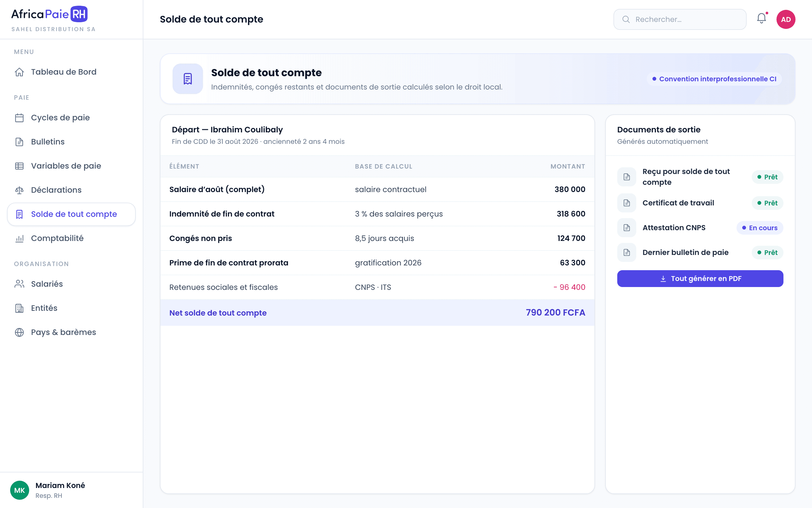This screenshot has height=508, width=812.
Task: Click the search magnifier icon
Action: point(626,19)
